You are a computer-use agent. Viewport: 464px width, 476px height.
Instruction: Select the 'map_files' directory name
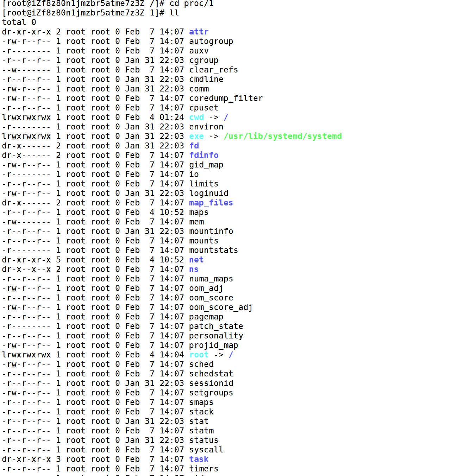[x=211, y=203]
